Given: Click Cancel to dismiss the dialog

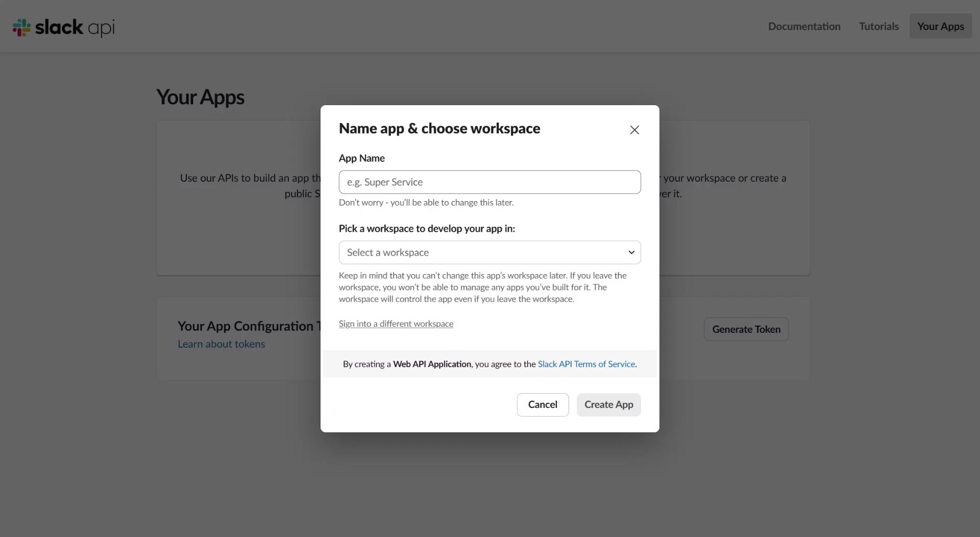Looking at the screenshot, I should [x=543, y=405].
